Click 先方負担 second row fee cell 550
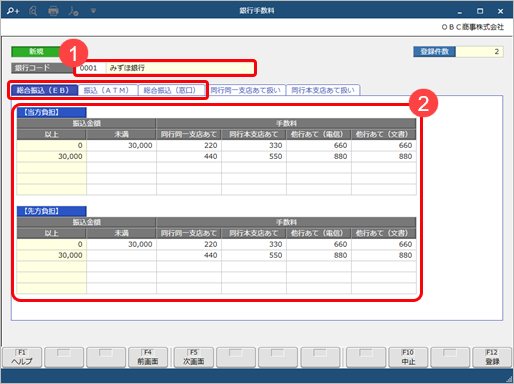Screen dimensions: 514x384 (254, 255)
